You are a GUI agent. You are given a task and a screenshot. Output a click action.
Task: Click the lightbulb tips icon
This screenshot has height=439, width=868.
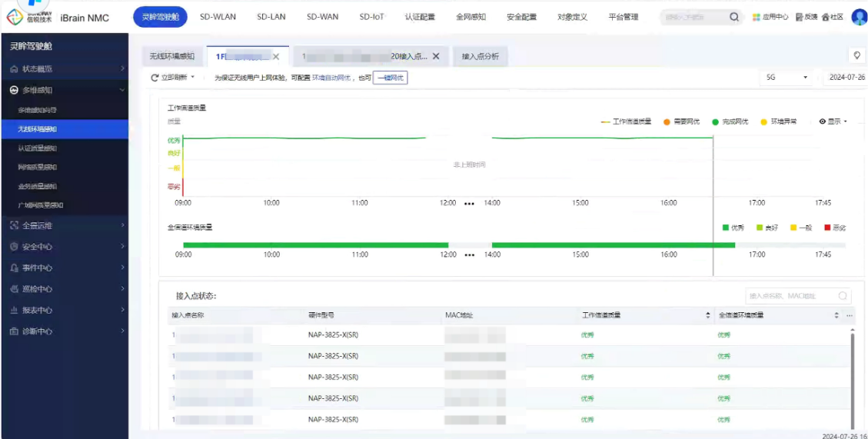coord(856,56)
